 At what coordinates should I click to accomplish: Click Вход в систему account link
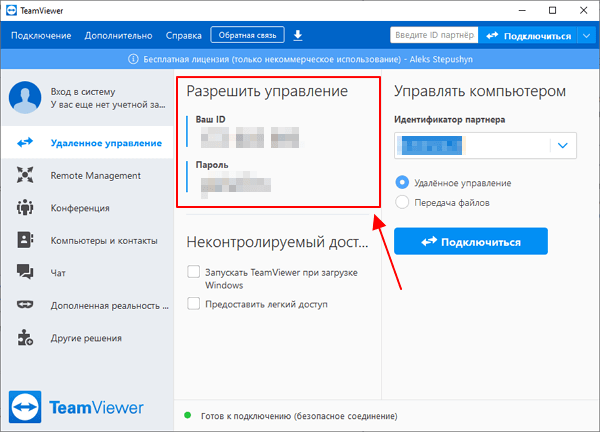point(83,92)
